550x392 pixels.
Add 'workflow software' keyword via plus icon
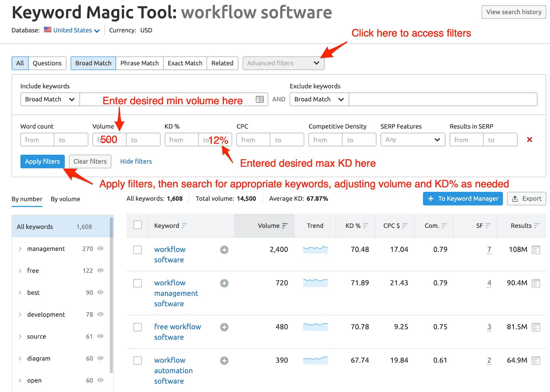[224, 250]
